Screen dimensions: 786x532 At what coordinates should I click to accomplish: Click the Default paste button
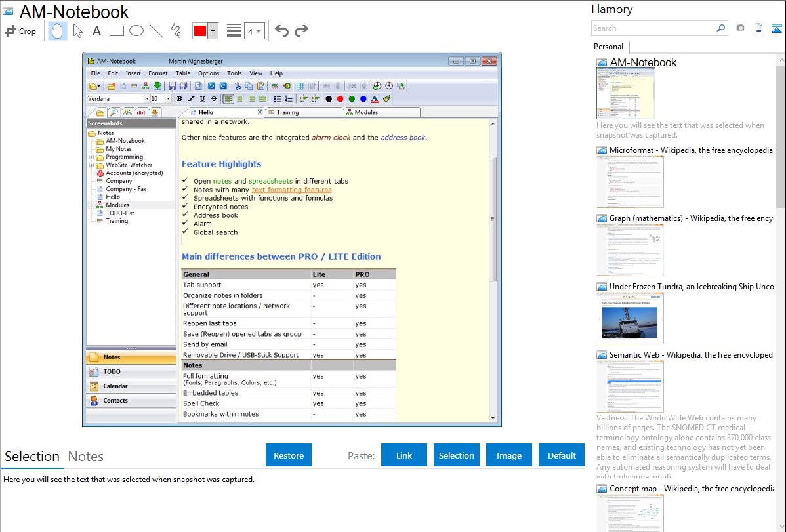coord(562,455)
